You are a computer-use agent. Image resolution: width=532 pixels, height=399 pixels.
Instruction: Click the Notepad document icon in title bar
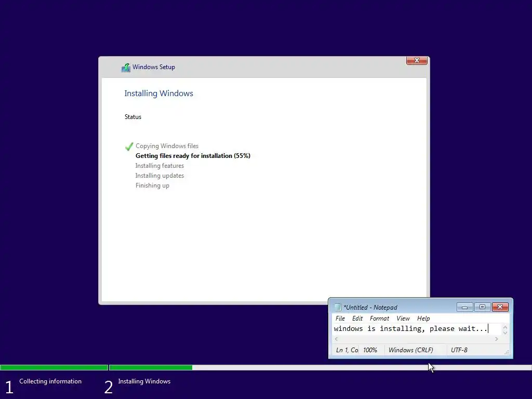338,307
